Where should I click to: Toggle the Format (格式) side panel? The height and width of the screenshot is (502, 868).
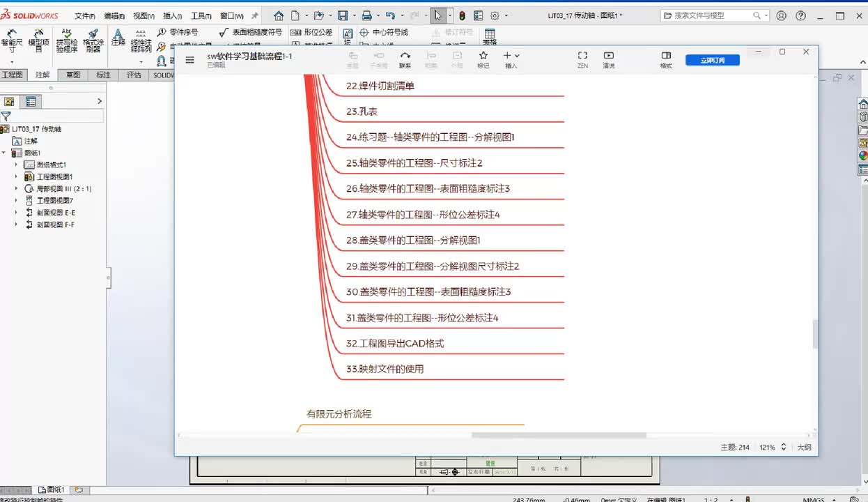click(666, 60)
